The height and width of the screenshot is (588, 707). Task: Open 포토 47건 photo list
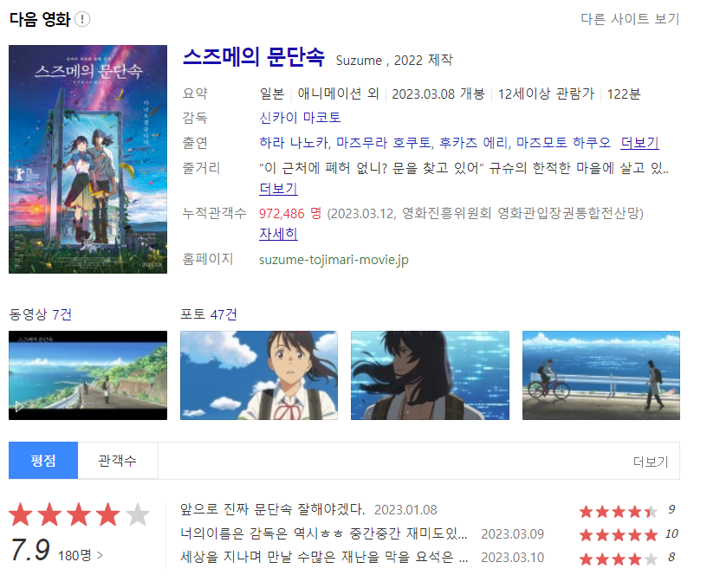[x=209, y=314]
